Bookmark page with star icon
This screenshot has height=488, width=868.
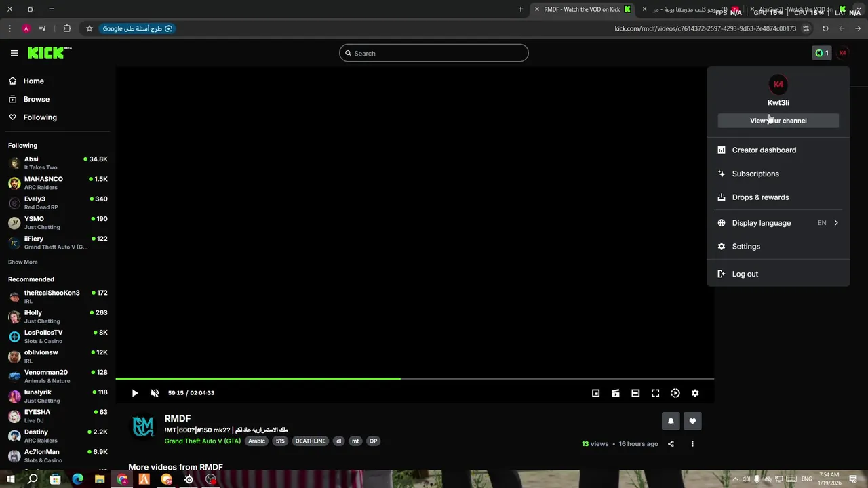89,28
